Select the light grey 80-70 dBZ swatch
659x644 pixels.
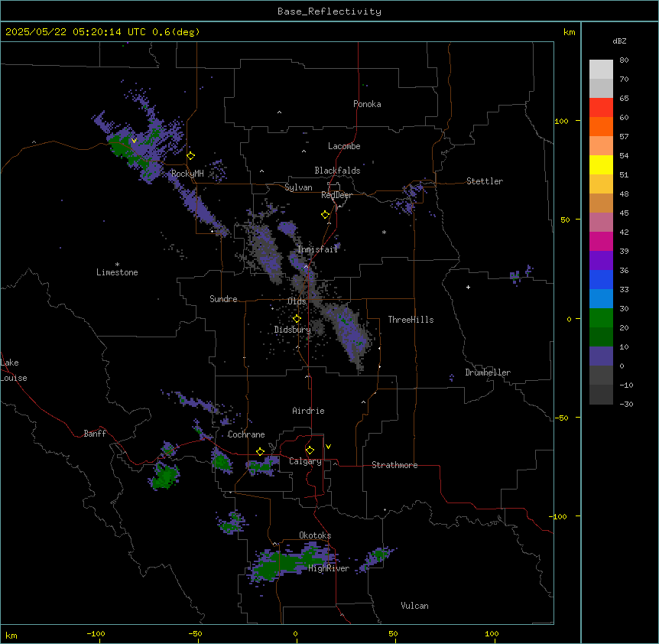601,70
